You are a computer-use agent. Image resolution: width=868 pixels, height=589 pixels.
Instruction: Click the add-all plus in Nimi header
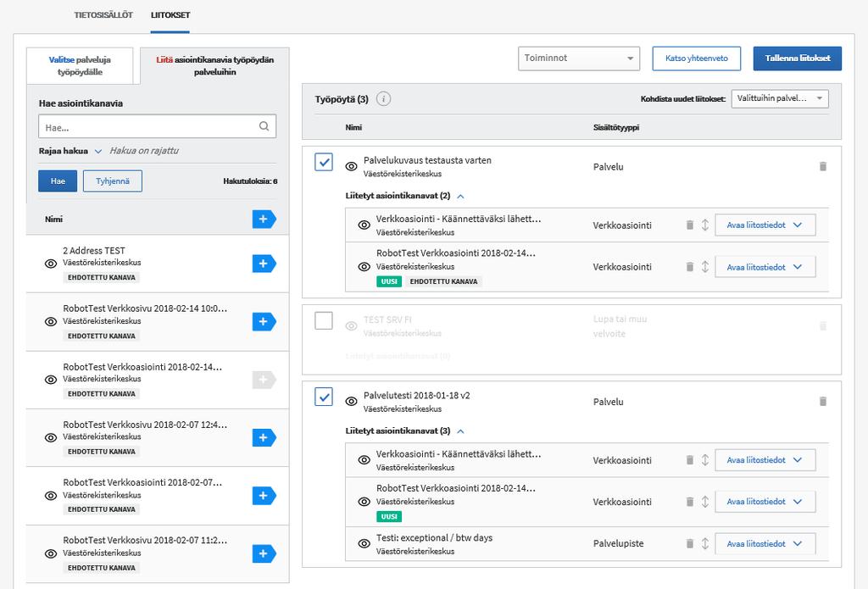(x=264, y=219)
